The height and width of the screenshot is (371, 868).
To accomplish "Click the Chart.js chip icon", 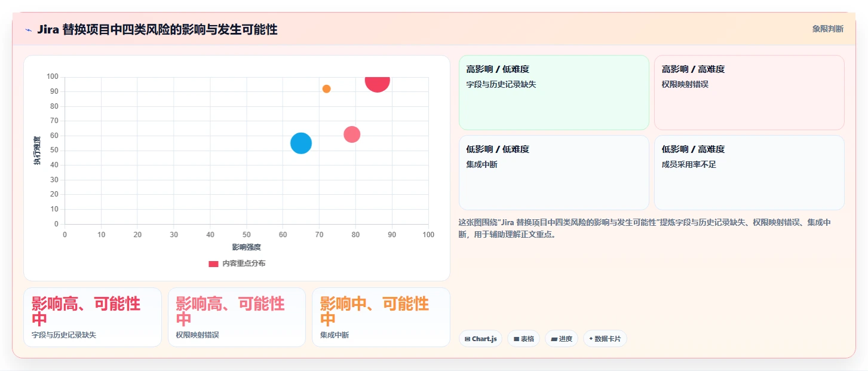I will [x=467, y=339].
